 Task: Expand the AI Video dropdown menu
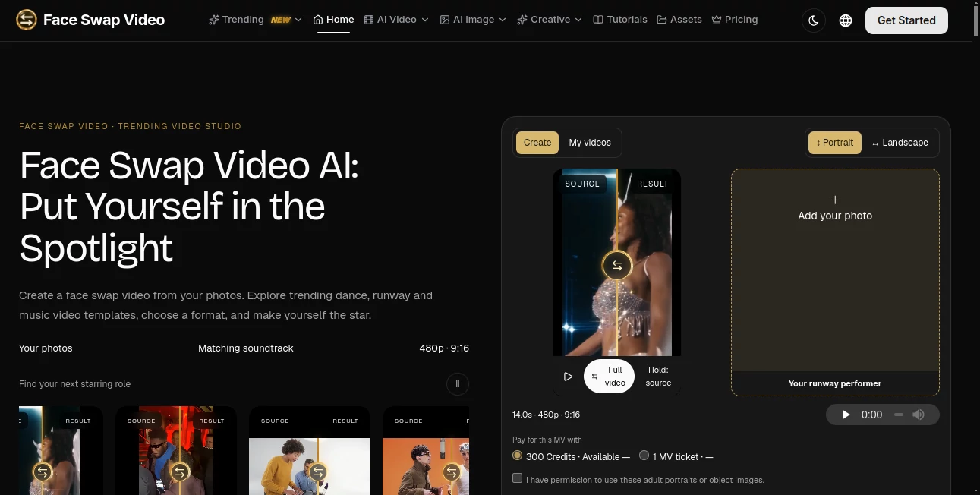pos(424,20)
